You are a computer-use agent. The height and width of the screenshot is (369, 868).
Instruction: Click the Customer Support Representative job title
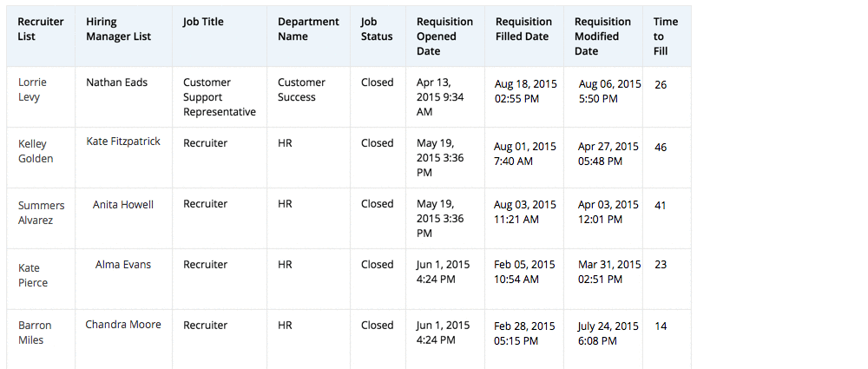pos(219,97)
